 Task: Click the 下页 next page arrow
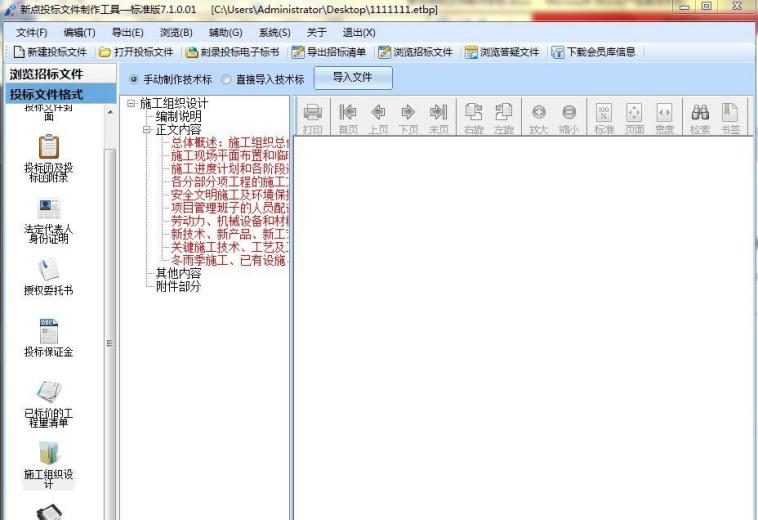click(x=408, y=112)
